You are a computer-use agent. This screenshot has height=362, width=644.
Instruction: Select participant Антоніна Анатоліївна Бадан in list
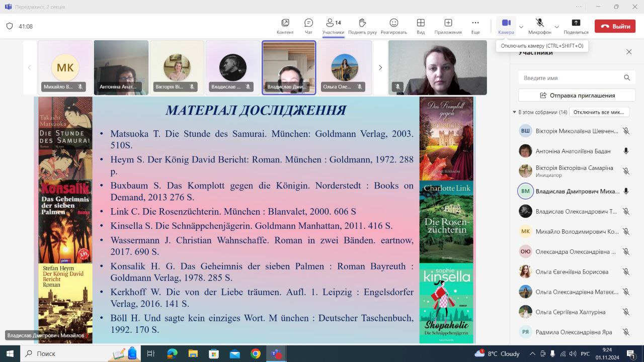[x=575, y=151]
